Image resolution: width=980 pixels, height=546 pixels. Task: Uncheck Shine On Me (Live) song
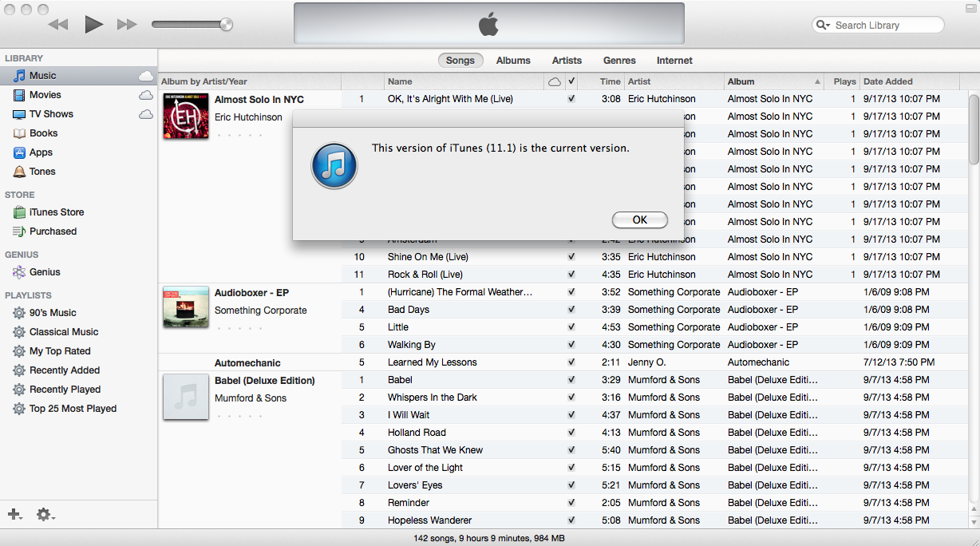click(x=571, y=257)
